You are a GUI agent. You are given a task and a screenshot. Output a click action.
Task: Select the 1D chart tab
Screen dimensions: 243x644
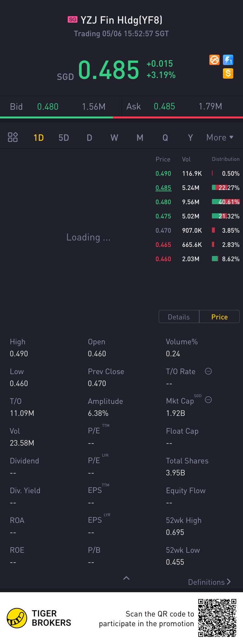[39, 138]
